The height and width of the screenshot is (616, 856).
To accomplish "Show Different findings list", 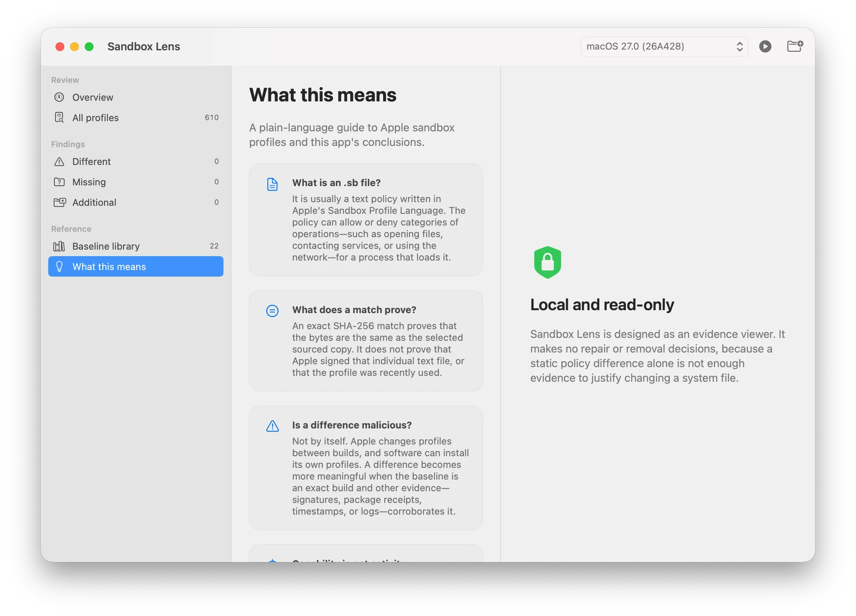I will coord(136,161).
